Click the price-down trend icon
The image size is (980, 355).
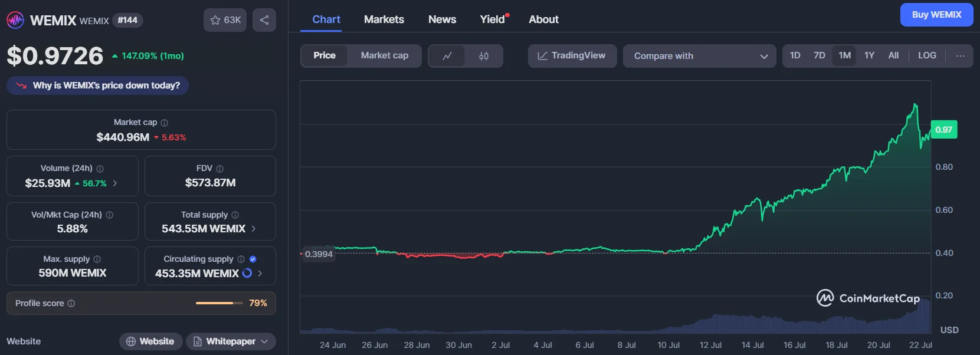pos(21,86)
